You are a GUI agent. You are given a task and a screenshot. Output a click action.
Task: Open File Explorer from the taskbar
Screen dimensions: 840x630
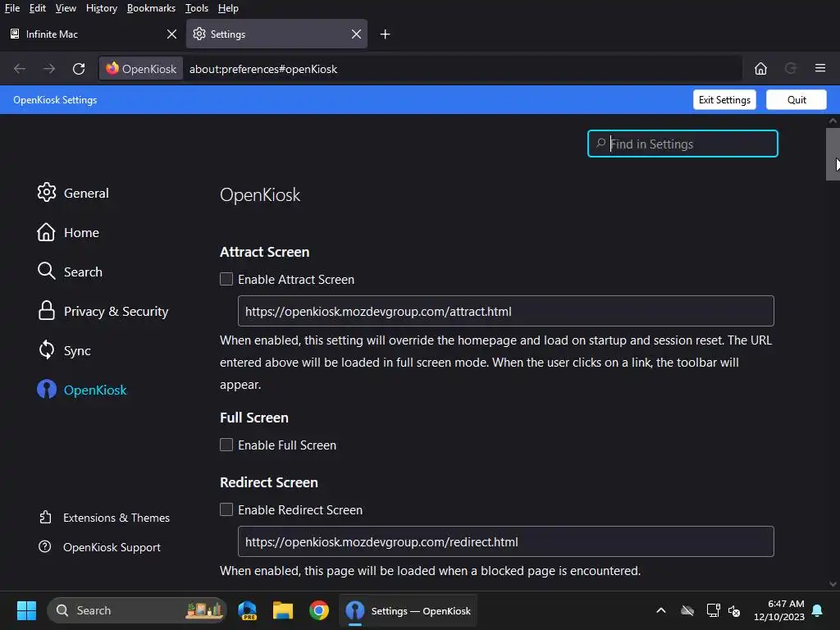(x=283, y=610)
